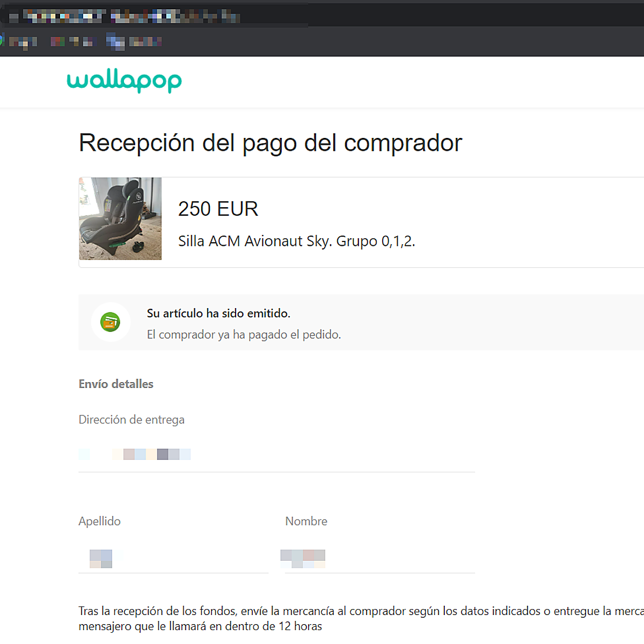Click the green payment card icon
The height and width of the screenshot is (644, 644).
click(x=111, y=322)
